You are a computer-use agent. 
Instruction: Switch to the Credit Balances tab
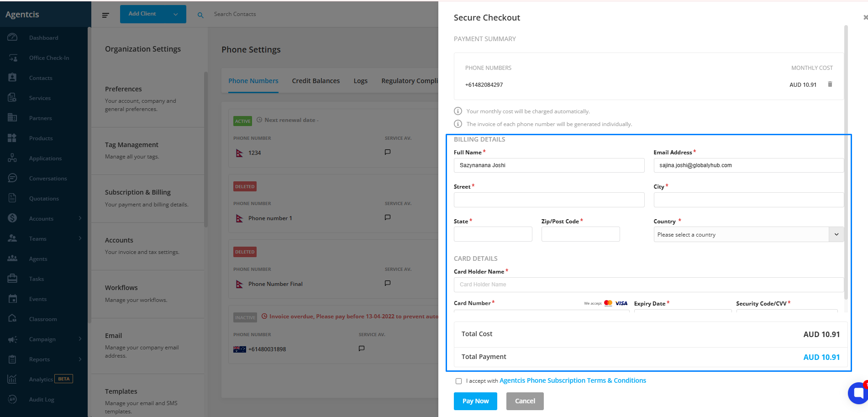pyautogui.click(x=316, y=81)
